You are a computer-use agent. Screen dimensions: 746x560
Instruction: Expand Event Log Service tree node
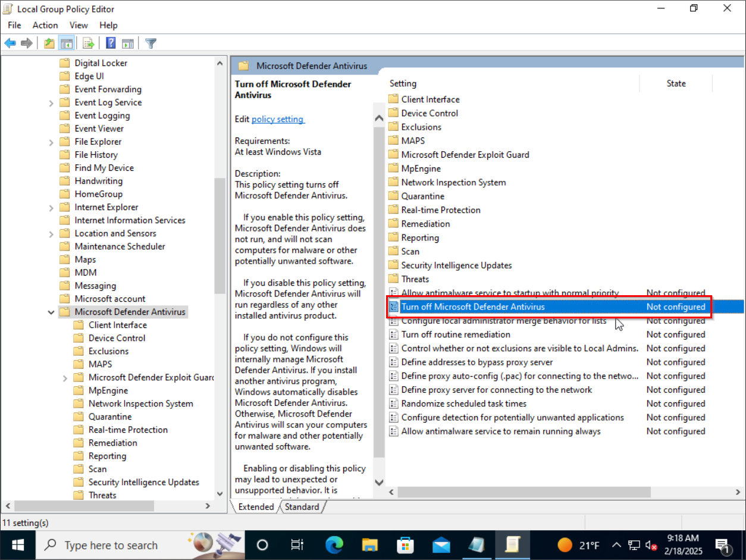click(52, 103)
